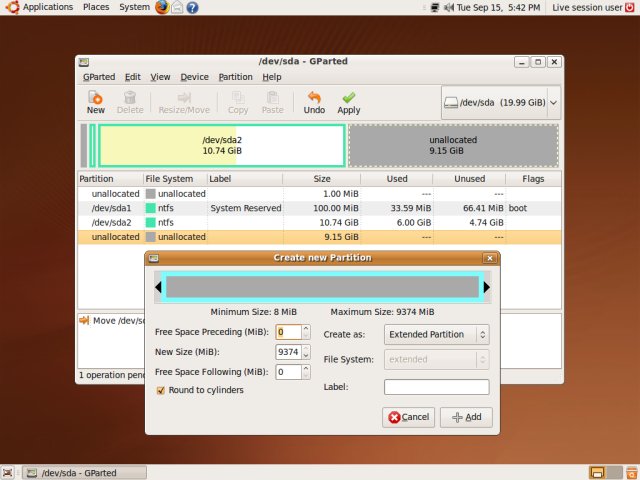Screen dimensions: 640x480
Task: Click the New Size input field
Action: 287,352
